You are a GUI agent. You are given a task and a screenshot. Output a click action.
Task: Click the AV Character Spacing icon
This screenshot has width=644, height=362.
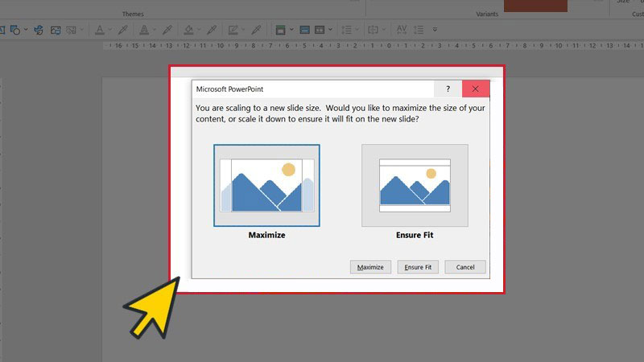tap(402, 30)
